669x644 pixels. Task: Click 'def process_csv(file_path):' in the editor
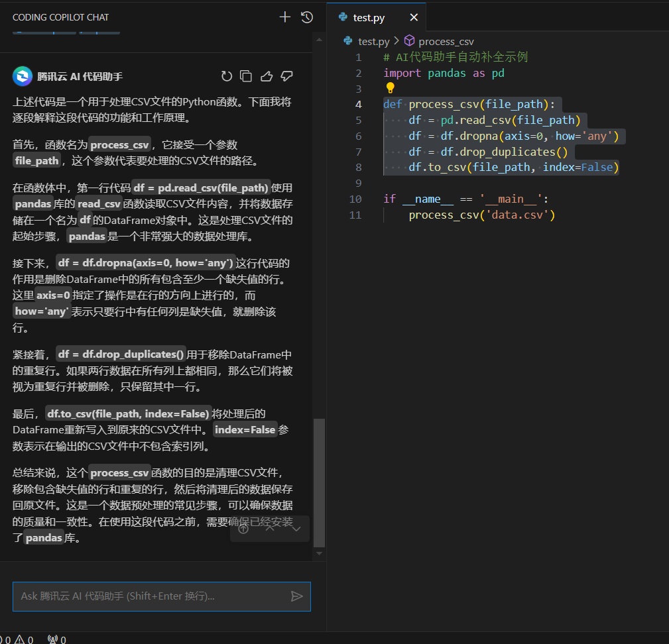[x=469, y=105]
